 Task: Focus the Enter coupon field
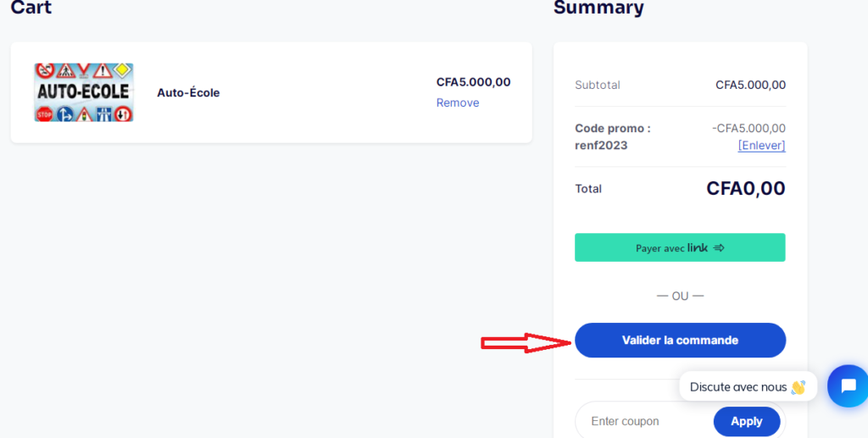click(644, 421)
